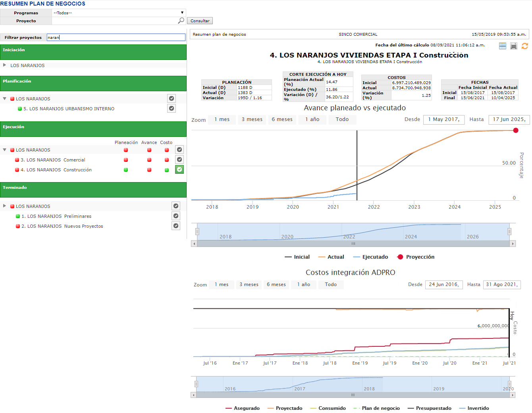532x413 pixels.
Task: Click left handle of Costos navigator
Action: [x=196, y=384]
